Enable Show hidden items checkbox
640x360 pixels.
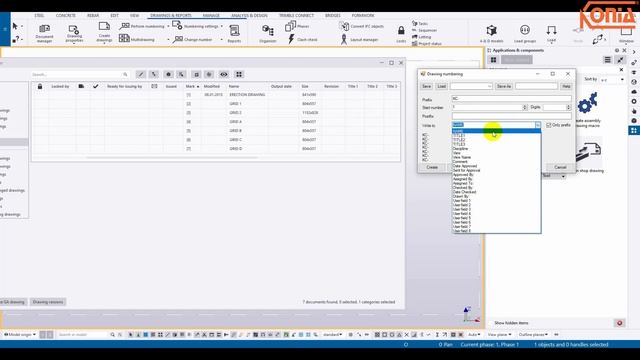tap(491, 323)
